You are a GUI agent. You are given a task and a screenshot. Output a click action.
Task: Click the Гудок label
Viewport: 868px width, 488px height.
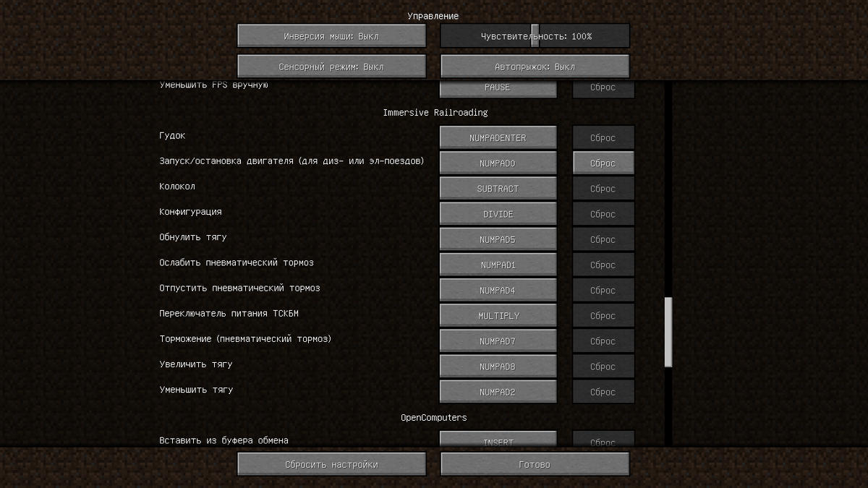pos(172,136)
